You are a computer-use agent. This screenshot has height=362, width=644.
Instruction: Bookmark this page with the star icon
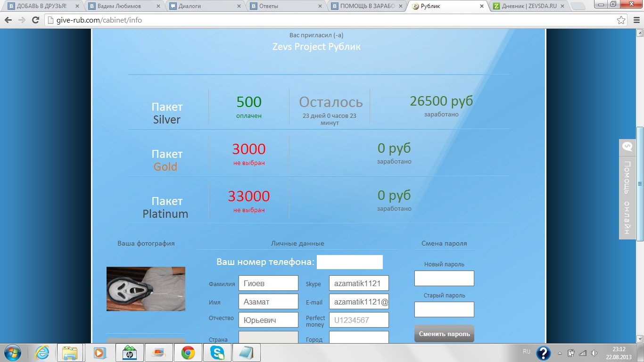click(x=621, y=20)
